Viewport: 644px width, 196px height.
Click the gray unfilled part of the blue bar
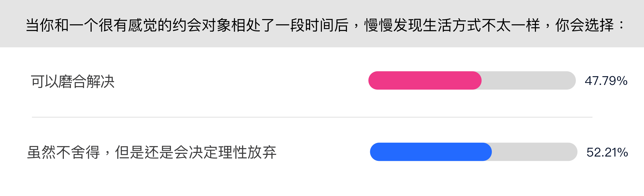tap(535, 152)
